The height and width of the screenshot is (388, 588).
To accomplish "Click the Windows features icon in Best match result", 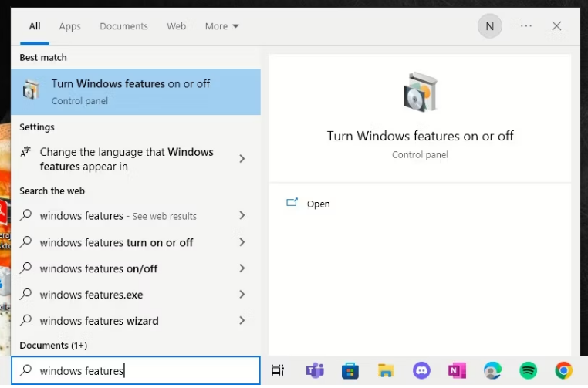I will coord(31,90).
